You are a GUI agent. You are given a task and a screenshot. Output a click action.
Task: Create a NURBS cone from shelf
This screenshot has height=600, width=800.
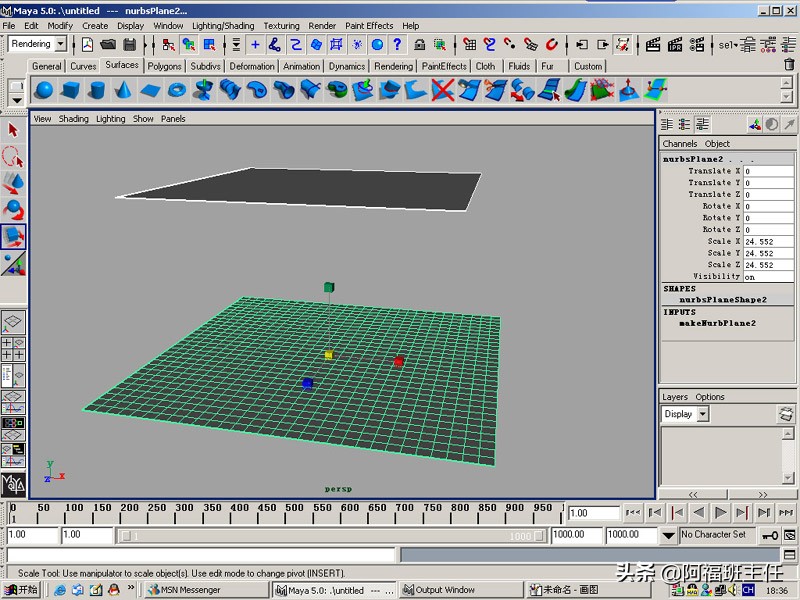(123, 91)
